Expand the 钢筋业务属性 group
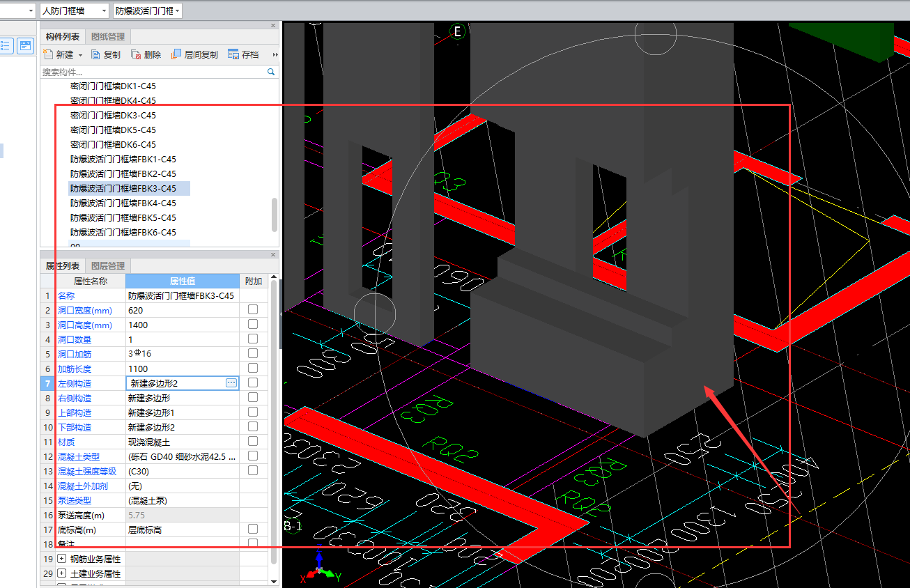910x588 pixels. click(x=61, y=559)
